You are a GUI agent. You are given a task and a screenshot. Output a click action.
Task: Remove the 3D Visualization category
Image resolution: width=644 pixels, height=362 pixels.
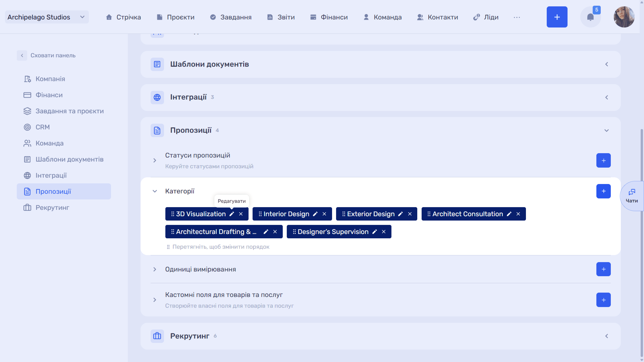click(241, 214)
